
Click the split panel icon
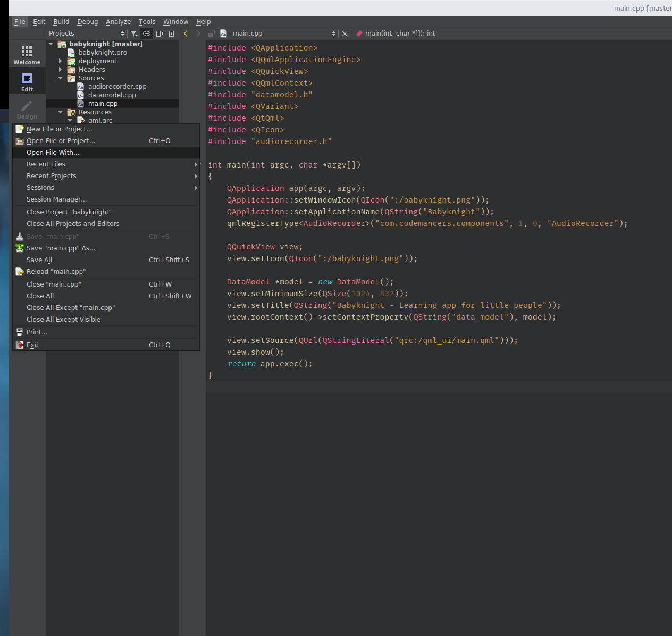tap(159, 34)
